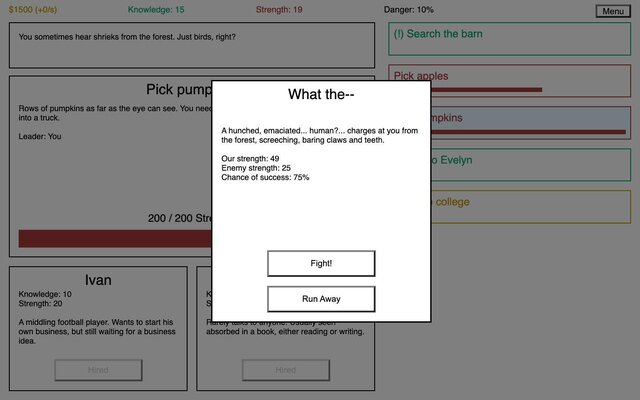The height and width of the screenshot is (400, 640).
Task: Click the forest shrieks message text
Action: [x=127, y=37]
